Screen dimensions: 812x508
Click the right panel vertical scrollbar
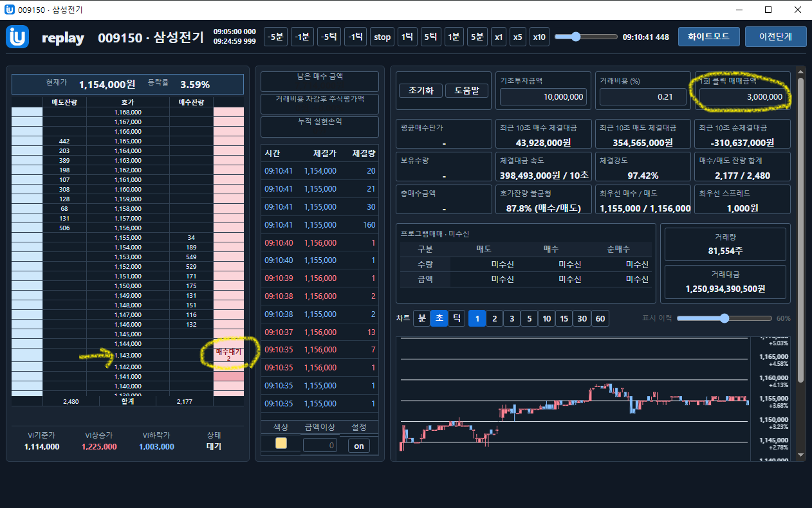click(x=800, y=230)
